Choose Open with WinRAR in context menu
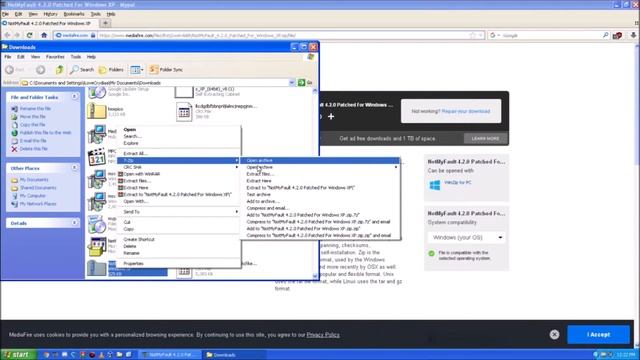The width and height of the screenshot is (640, 360). [x=179, y=174]
